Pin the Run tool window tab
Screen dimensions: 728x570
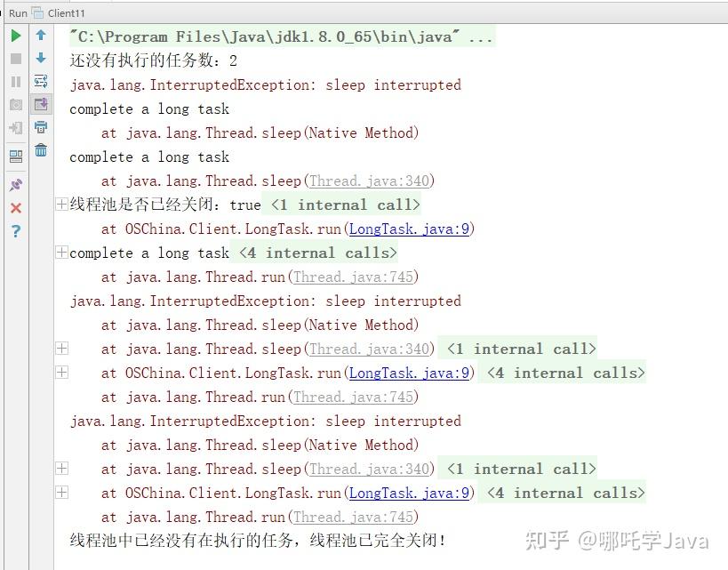(13, 184)
